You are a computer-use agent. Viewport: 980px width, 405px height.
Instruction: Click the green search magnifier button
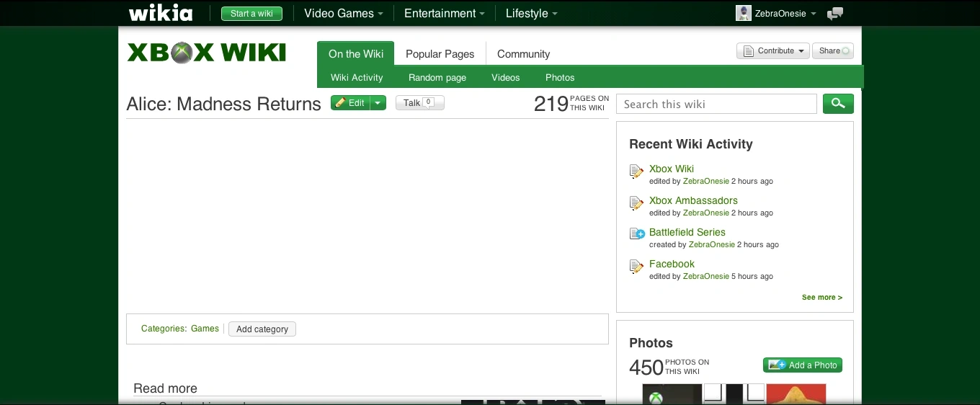(x=838, y=104)
